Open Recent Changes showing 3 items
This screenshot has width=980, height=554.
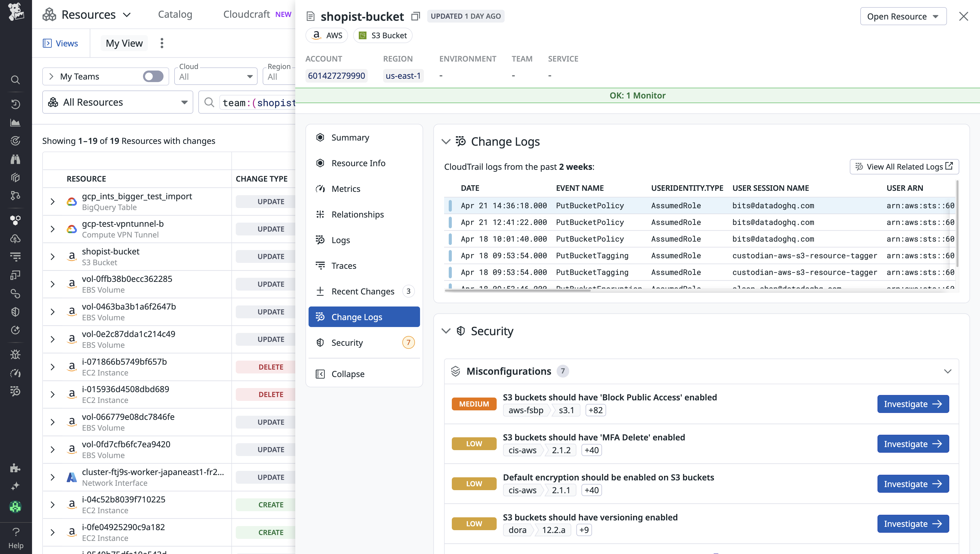tap(363, 291)
